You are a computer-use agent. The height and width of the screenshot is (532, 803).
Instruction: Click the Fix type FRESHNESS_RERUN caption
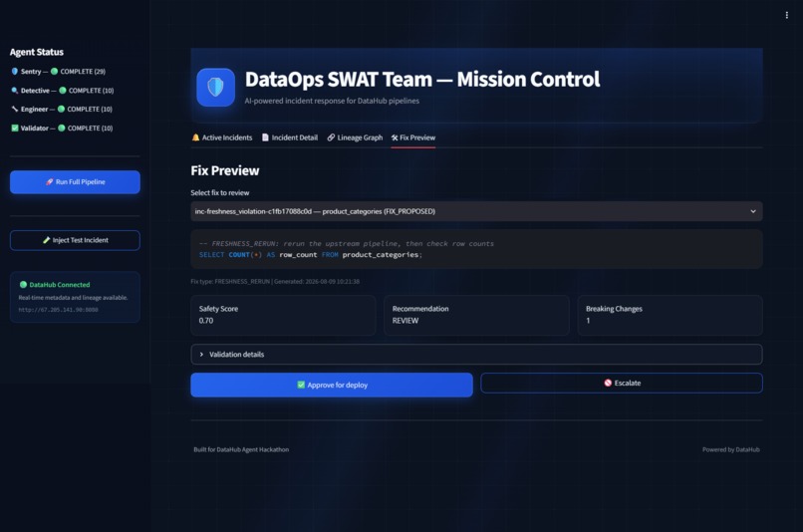click(x=275, y=281)
